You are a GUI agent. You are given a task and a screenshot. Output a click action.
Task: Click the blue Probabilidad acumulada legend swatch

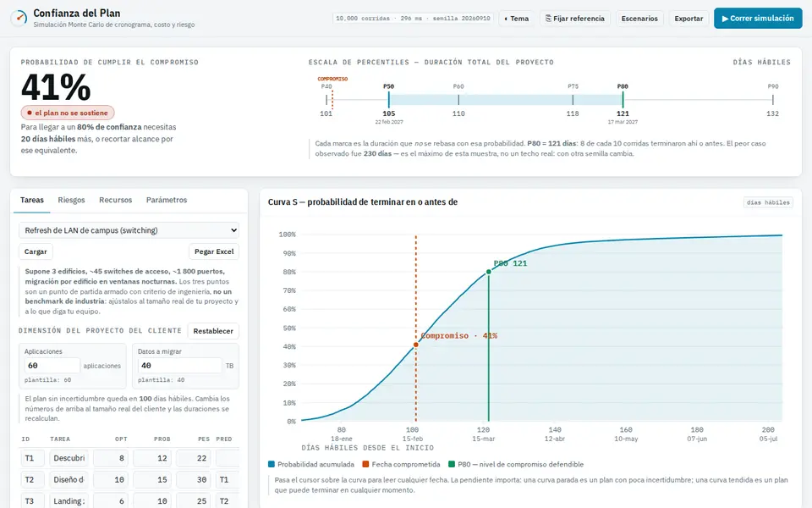(x=272, y=465)
